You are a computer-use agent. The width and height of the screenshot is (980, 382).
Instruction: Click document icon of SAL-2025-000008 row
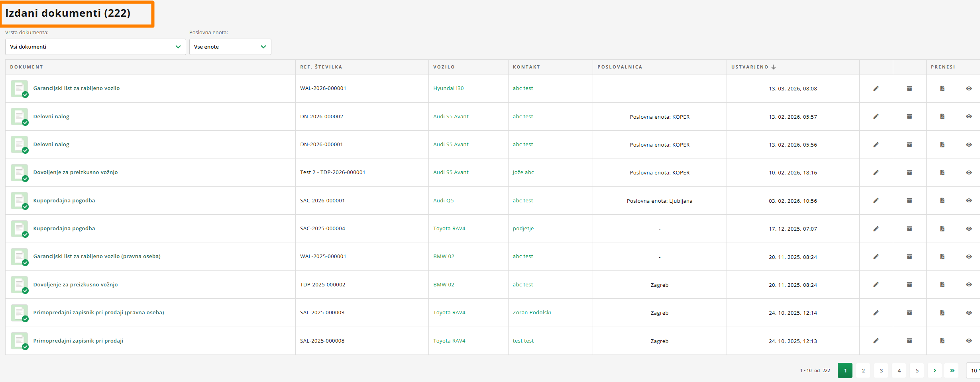point(19,341)
